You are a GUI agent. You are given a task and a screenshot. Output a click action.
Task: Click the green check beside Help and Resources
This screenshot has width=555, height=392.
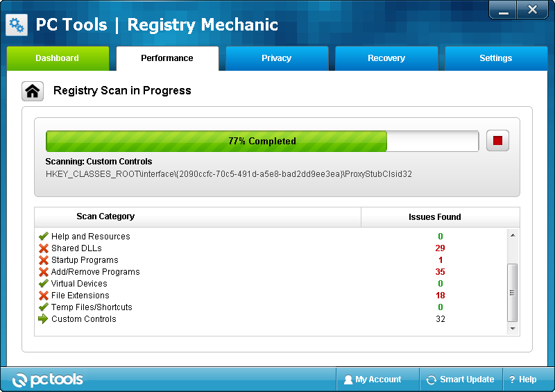click(x=44, y=236)
